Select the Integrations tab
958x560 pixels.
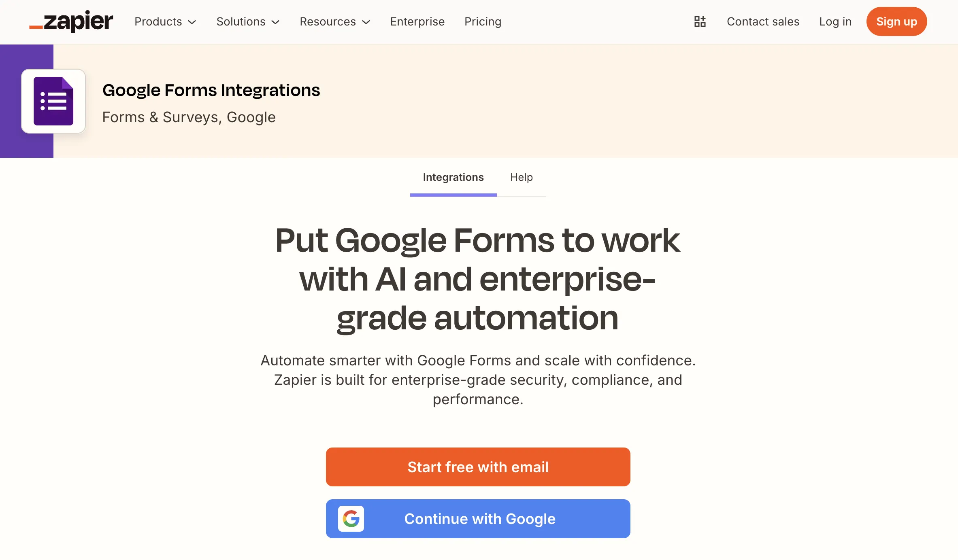pos(453,177)
